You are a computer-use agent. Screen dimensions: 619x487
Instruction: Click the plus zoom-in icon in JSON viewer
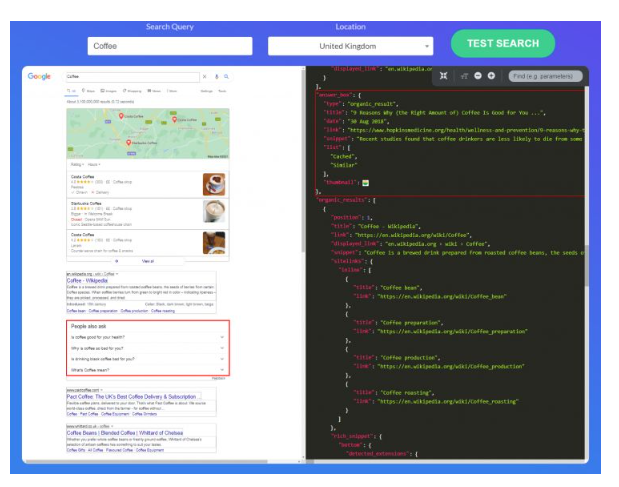click(492, 75)
